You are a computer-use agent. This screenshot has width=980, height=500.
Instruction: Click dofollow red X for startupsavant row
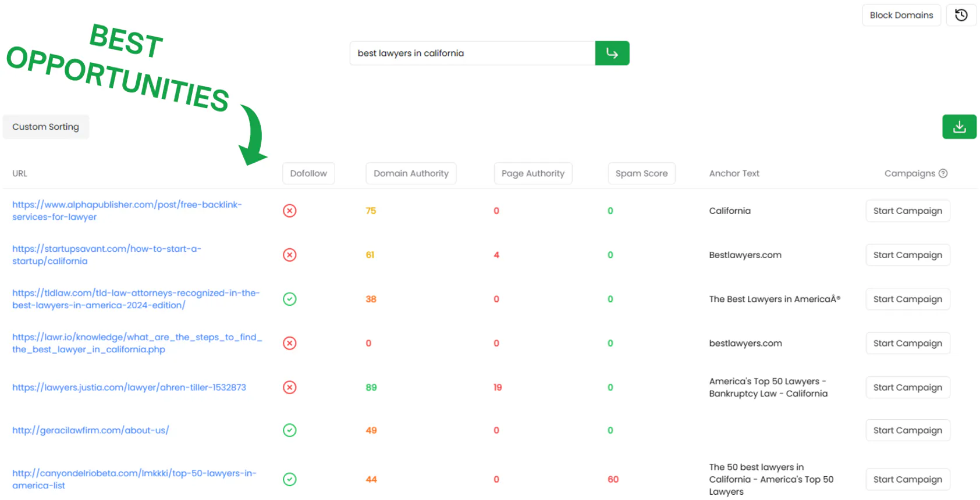tap(290, 255)
